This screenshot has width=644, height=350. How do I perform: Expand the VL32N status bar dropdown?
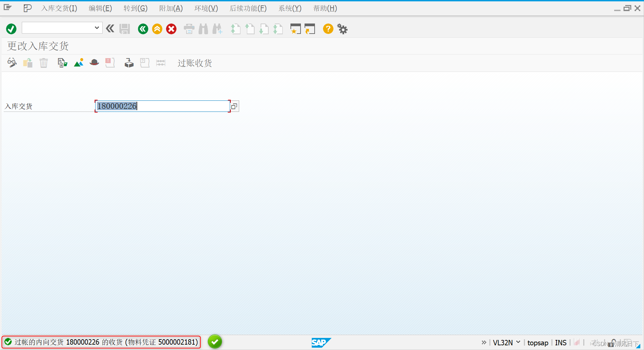tap(518, 343)
